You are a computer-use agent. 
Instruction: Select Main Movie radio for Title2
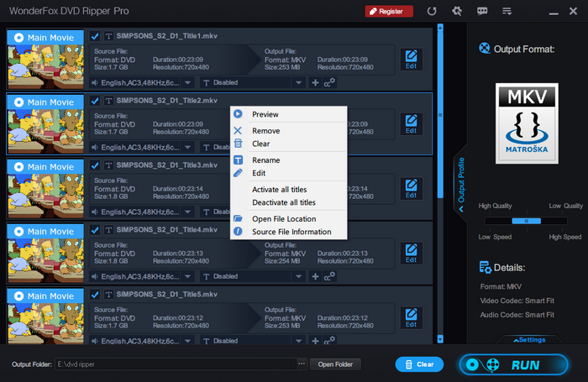click(x=18, y=102)
